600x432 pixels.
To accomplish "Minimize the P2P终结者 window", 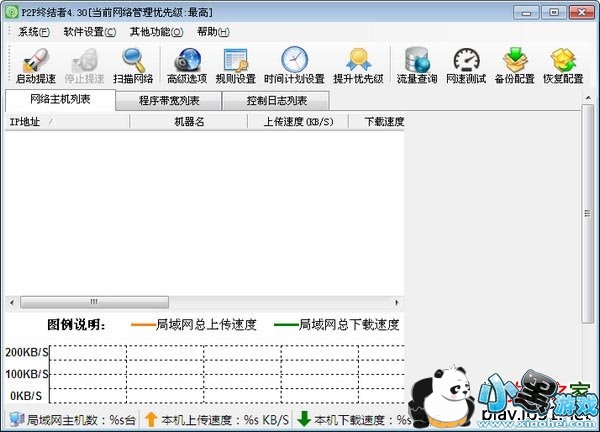I will [x=527, y=12].
